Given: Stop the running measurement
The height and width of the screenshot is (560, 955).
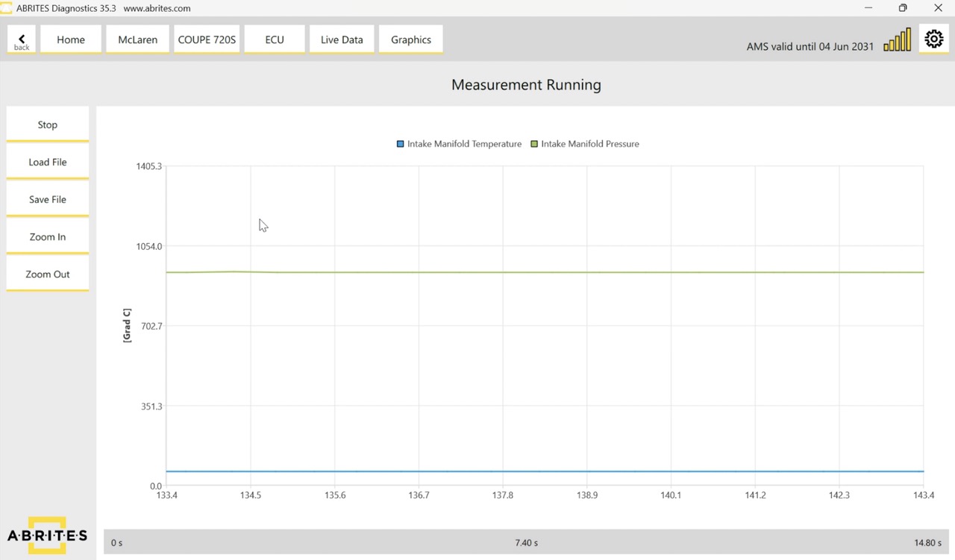Looking at the screenshot, I should tap(48, 125).
